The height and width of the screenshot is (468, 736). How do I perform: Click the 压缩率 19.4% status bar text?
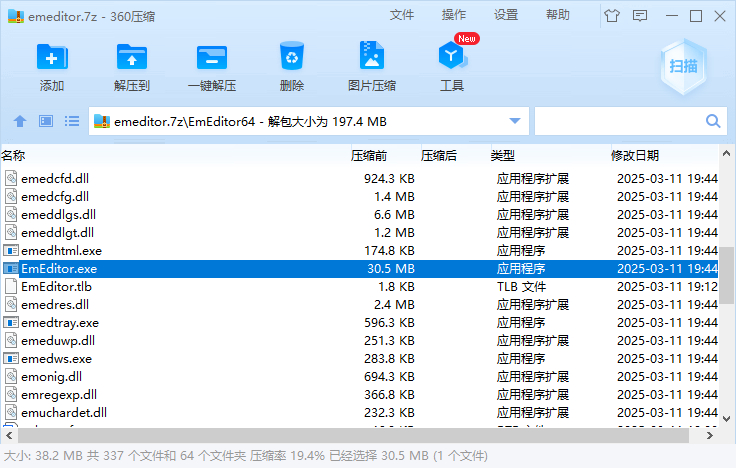tap(287, 456)
